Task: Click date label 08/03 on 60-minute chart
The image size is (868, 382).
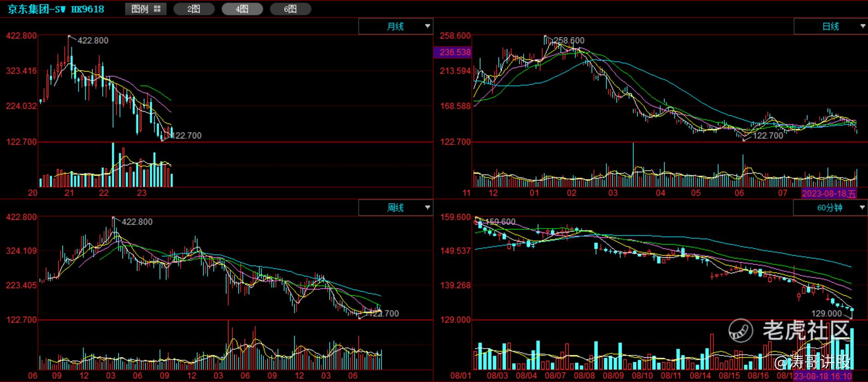Action: click(497, 376)
